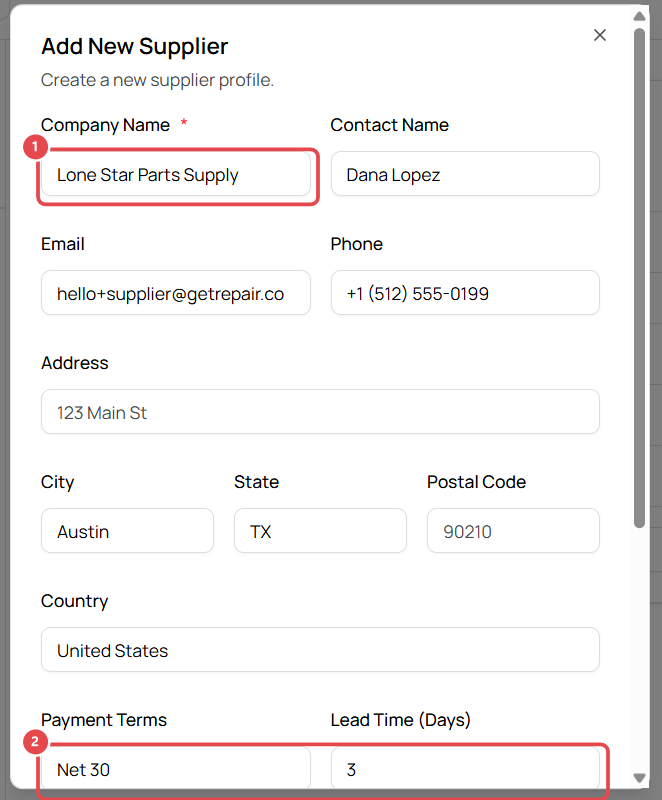The width and height of the screenshot is (662, 800).
Task: Close the Add New Supplier dialog
Action: point(600,35)
